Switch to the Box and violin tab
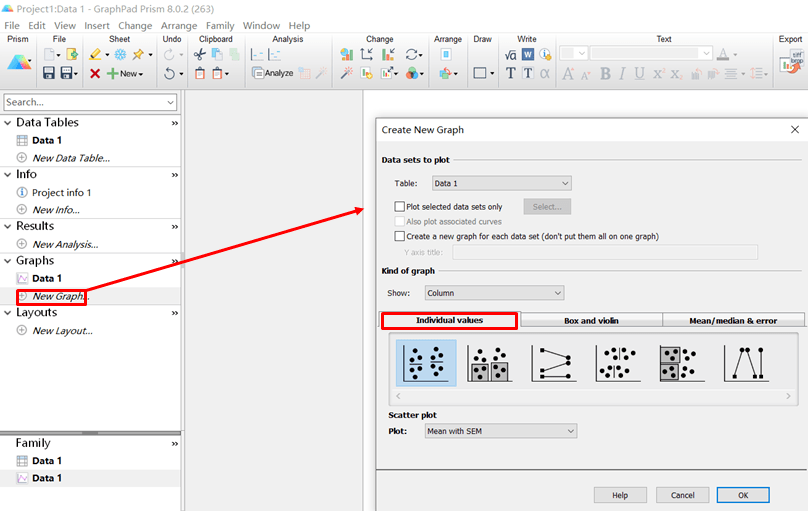This screenshot has width=808, height=511. click(591, 320)
